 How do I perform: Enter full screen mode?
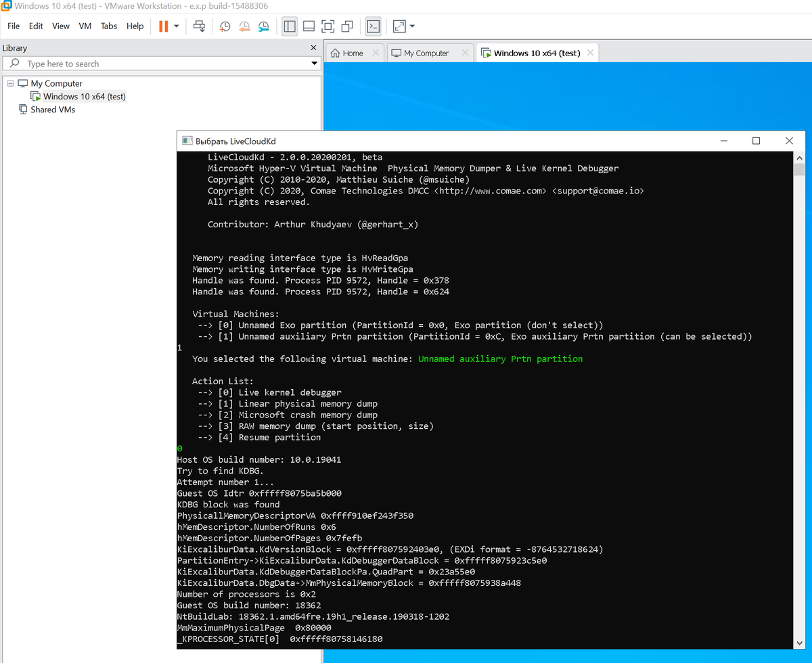[328, 26]
